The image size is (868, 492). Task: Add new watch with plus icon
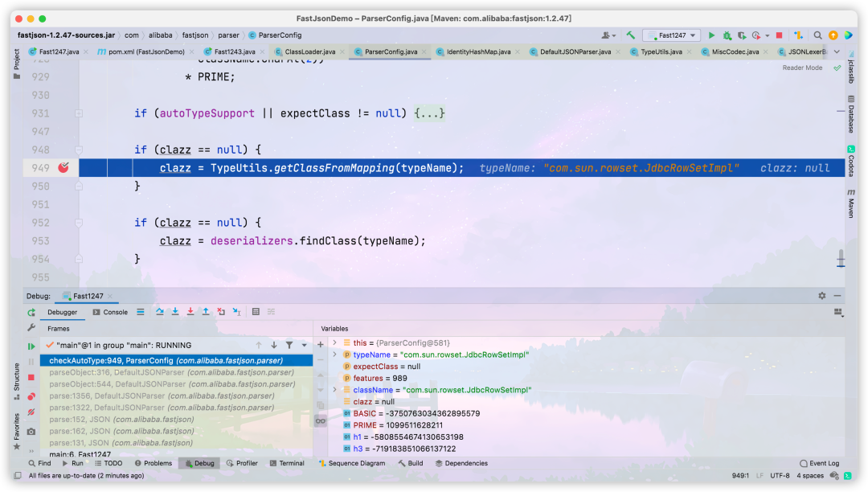320,344
